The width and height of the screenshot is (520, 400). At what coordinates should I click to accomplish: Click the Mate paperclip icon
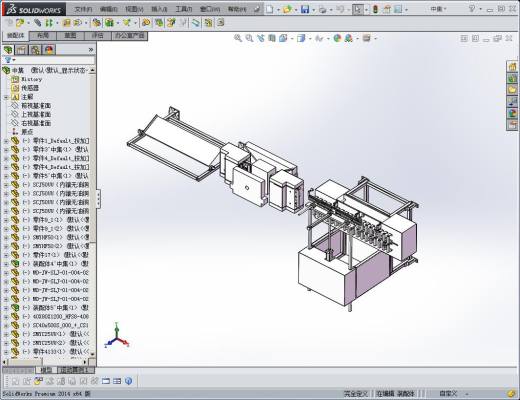click(x=38, y=23)
